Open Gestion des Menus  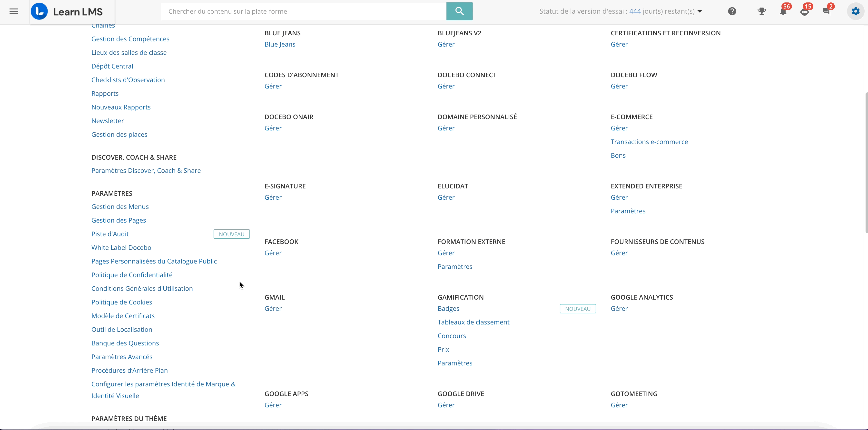(x=120, y=206)
